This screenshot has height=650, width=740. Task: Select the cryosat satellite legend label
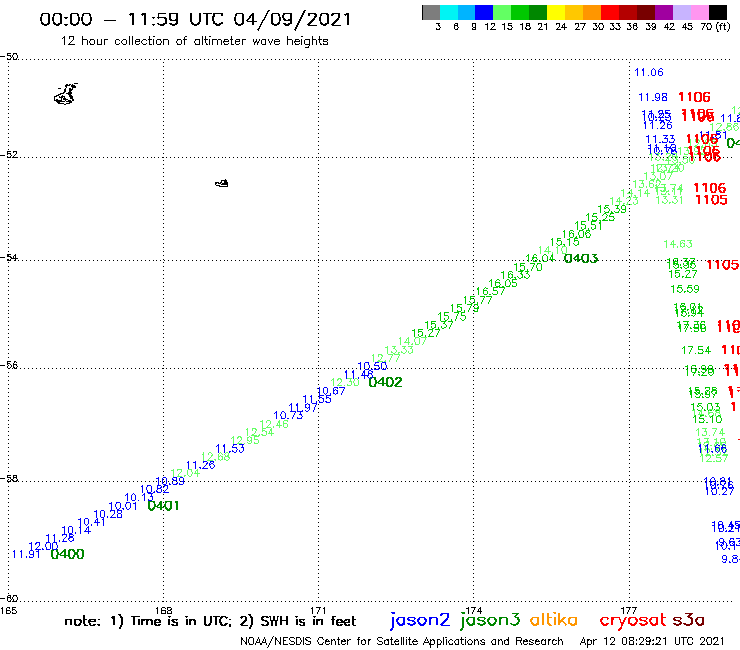pyautogui.click(x=633, y=620)
